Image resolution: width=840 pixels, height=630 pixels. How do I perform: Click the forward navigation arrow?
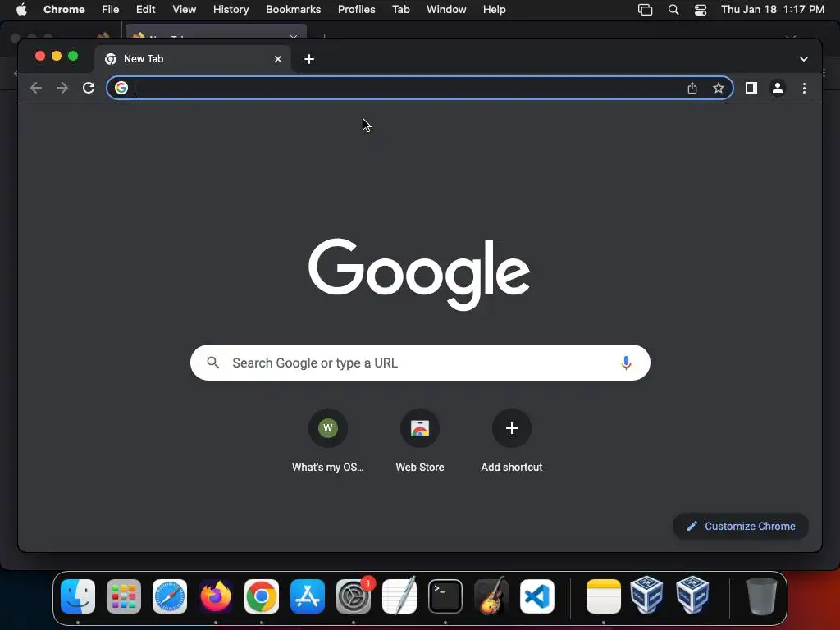pos(62,88)
